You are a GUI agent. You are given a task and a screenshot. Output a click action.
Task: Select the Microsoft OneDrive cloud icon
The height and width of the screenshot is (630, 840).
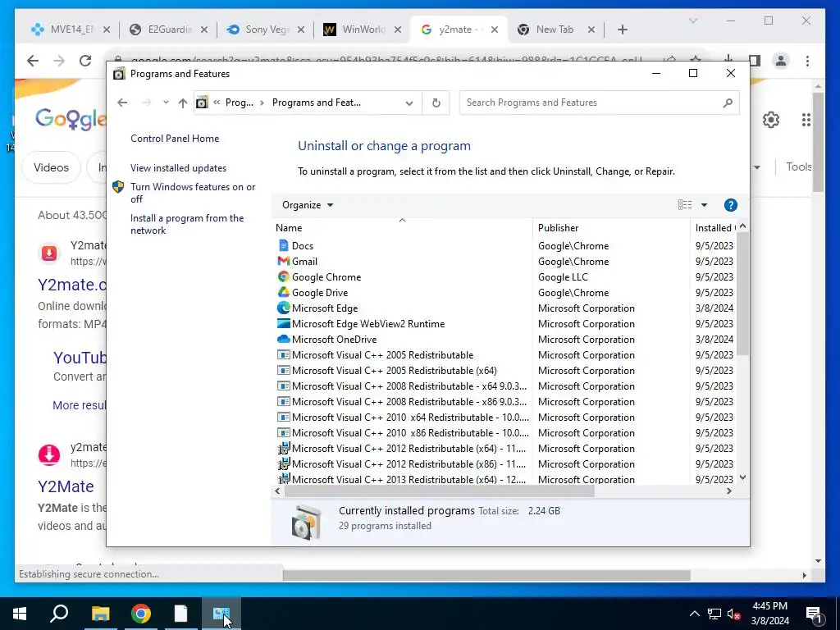coord(283,339)
